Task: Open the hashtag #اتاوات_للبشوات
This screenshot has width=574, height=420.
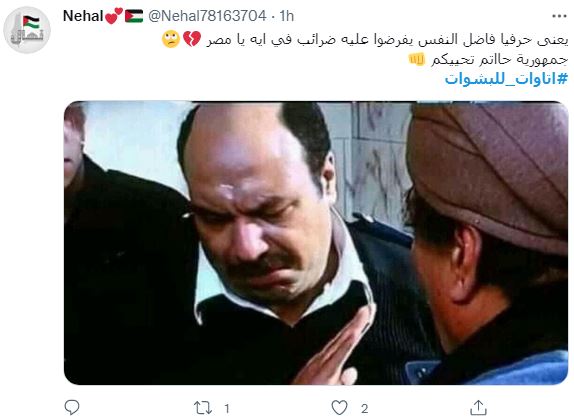Action: [x=506, y=78]
